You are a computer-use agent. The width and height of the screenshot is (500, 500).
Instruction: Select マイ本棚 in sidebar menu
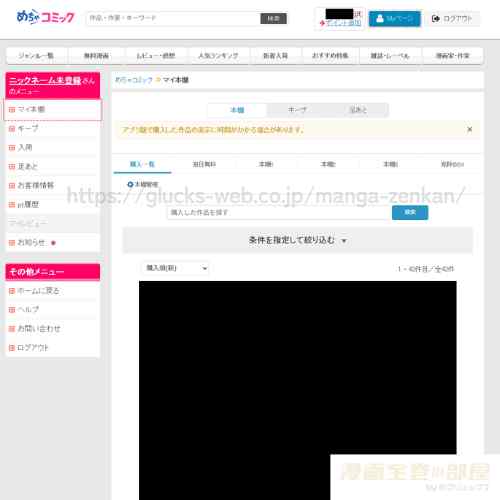click(x=53, y=109)
